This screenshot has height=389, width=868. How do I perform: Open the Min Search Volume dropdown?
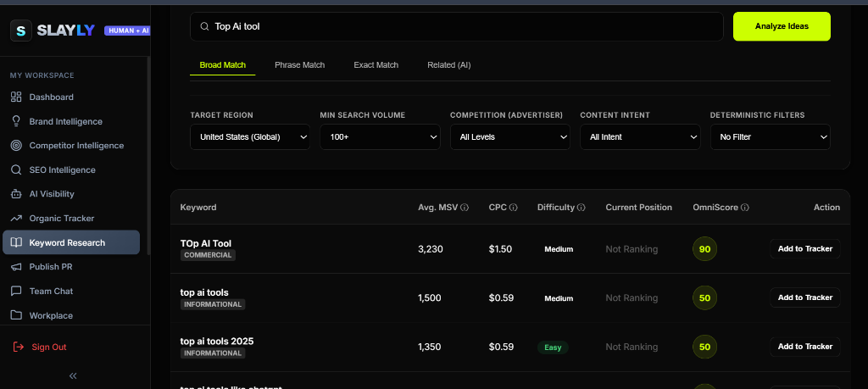tap(380, 136)
